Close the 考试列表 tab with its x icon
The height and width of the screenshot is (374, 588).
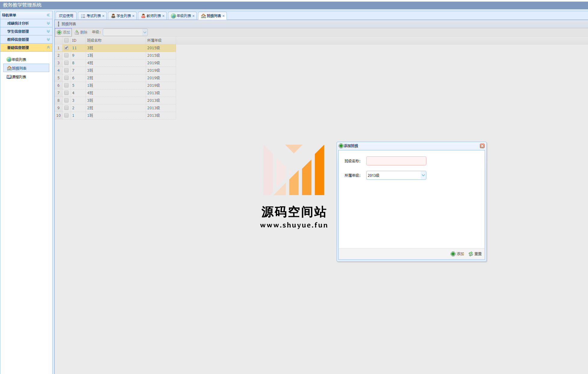coord(103,16)
